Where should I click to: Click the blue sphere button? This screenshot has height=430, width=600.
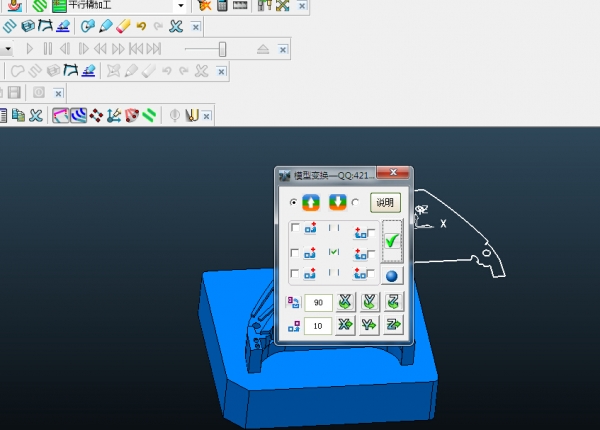pyautogui.click(x=392, y=276)
